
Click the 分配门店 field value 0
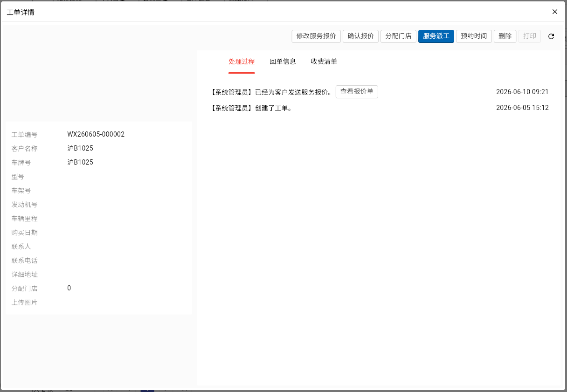[69, 288]
